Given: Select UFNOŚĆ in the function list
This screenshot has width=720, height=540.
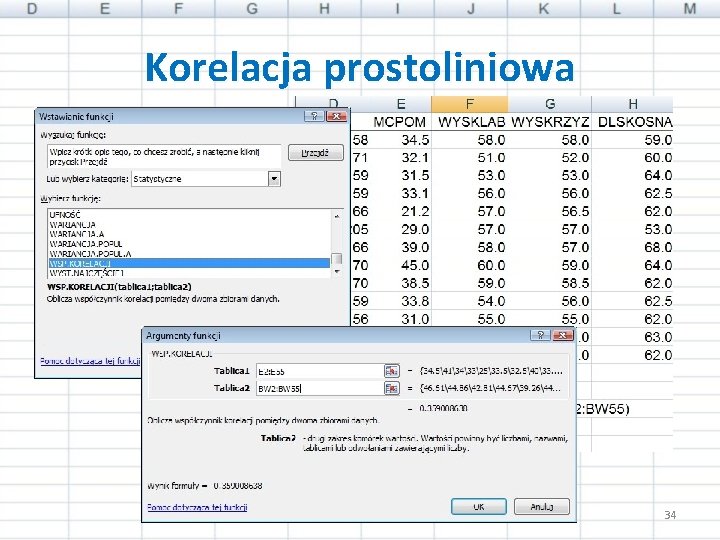Looking at the screenshot, I should (189, 214).
